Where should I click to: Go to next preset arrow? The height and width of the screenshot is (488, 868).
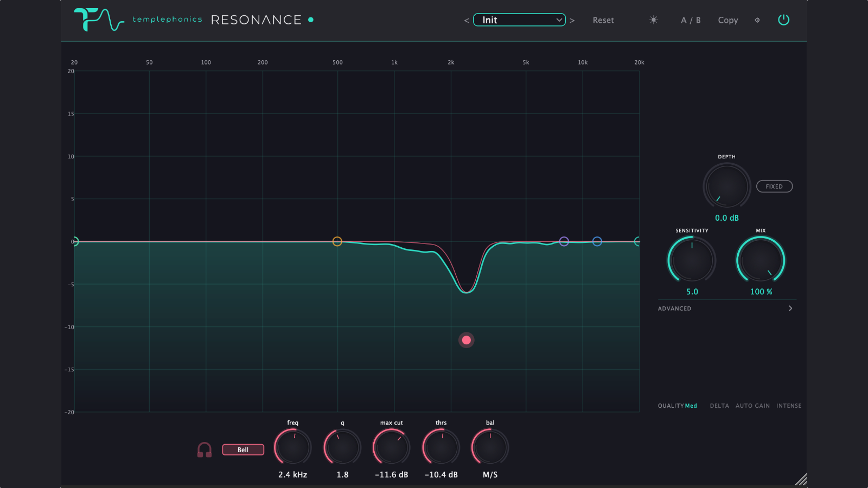click(572, 21)
